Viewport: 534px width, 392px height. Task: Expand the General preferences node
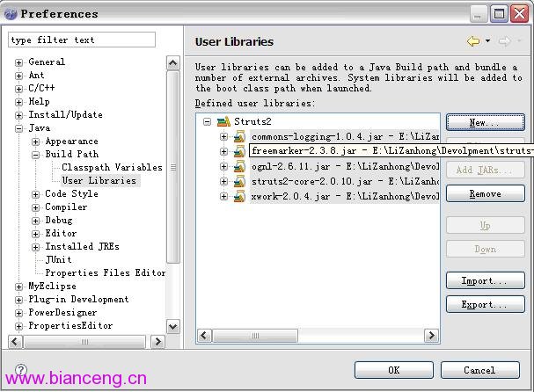[x=19, y=62]
